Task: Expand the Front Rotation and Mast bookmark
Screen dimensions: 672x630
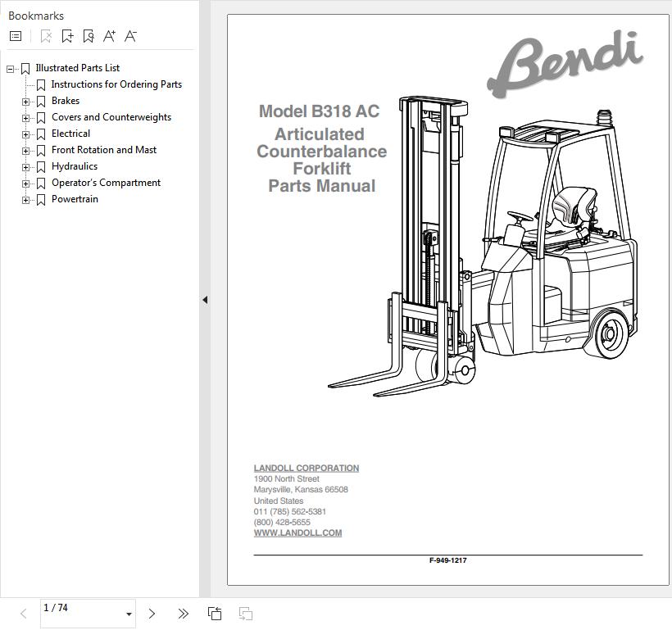Action: [25, 152]
